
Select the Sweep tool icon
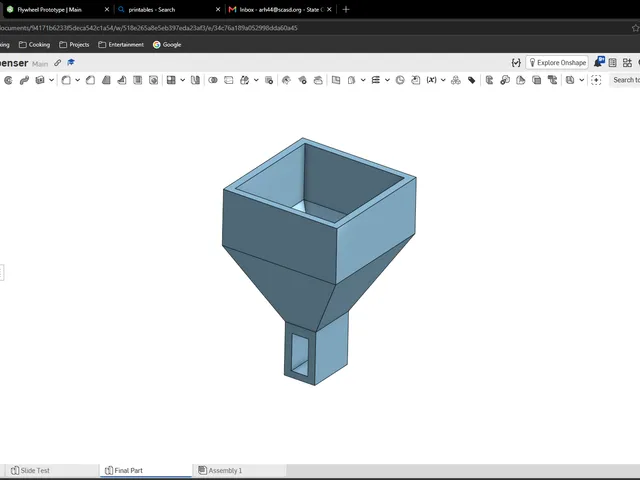24,80
